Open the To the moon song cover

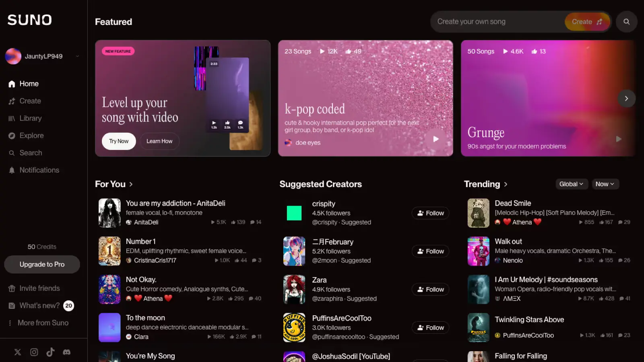(109, 327)
